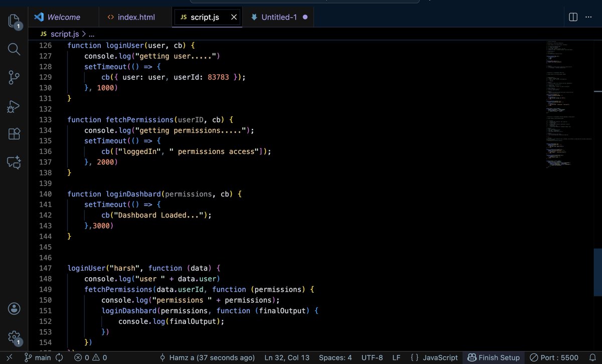Click the "permissions " string on line 150
This screenshot has width=602, height=364.
pos(182,300)
